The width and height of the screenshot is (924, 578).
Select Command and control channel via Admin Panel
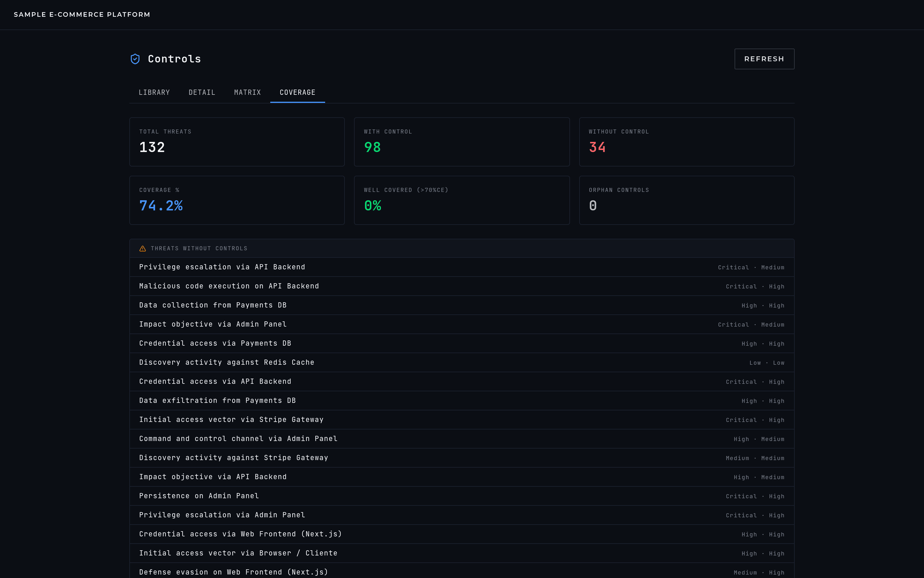(x=462, y=439)
